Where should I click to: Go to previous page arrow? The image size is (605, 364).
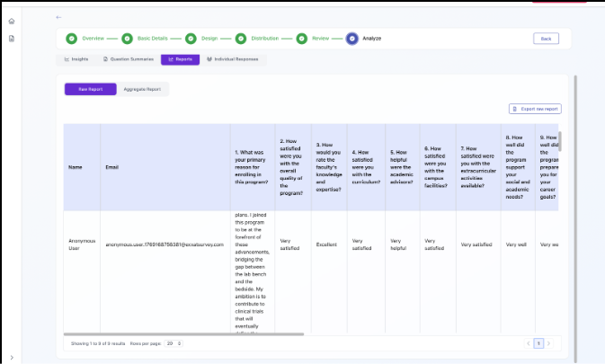click(529, 343)
